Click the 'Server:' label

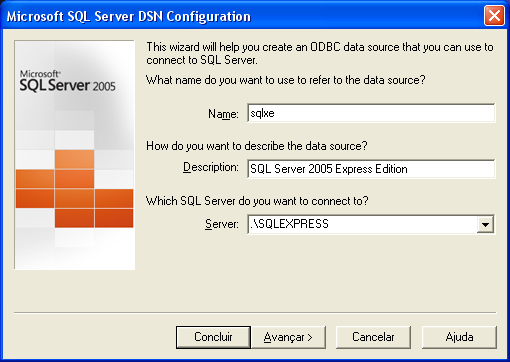(222, 224)
